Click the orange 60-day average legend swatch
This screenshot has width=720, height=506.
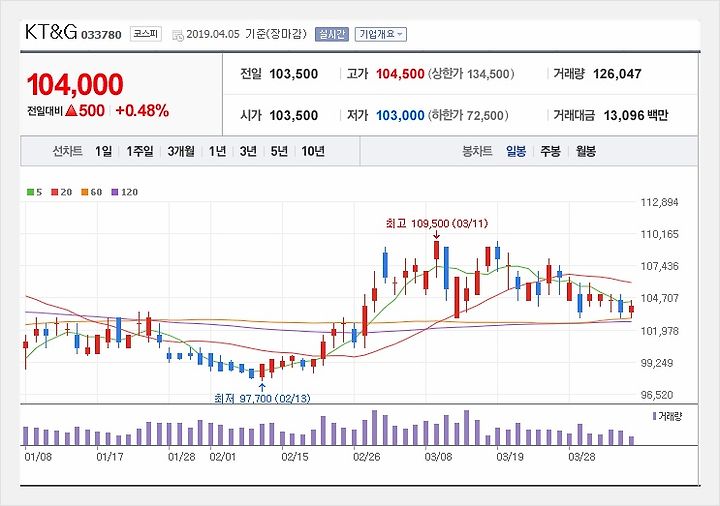click(x=84, y=192)
